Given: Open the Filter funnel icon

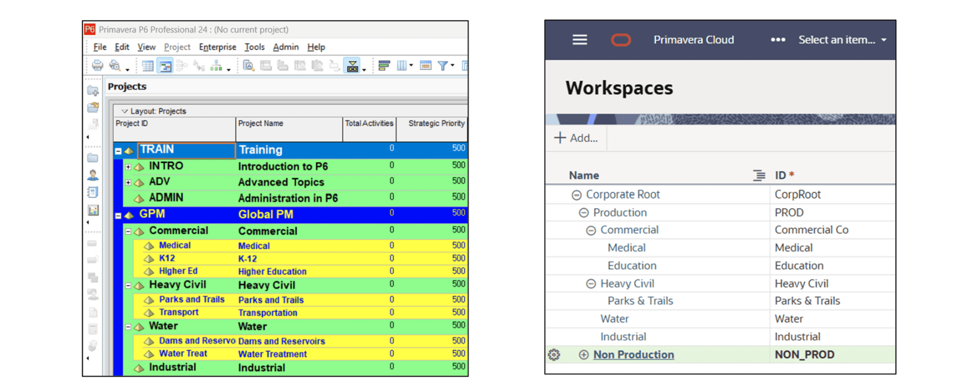Looking at the screenshot, I should [443, 66].
